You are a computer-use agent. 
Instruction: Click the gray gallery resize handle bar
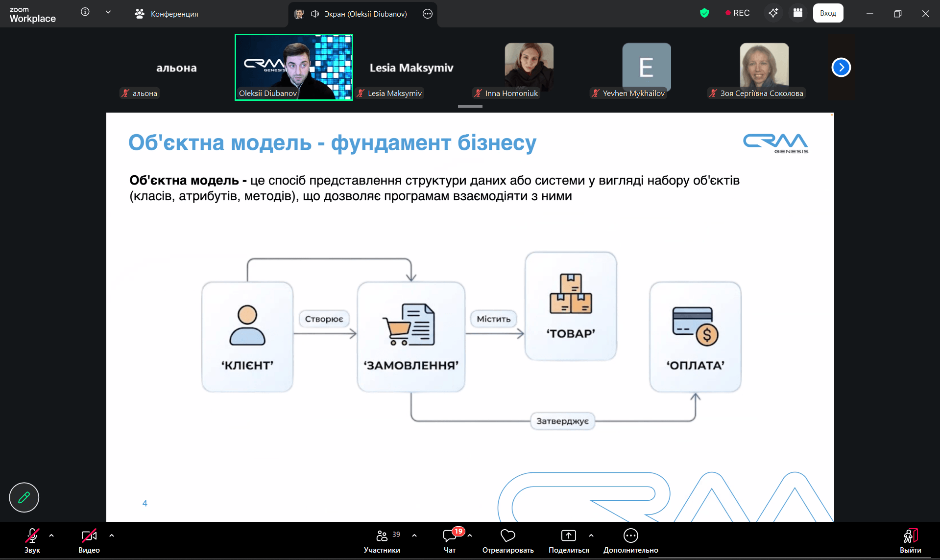(x=470, y=106)
